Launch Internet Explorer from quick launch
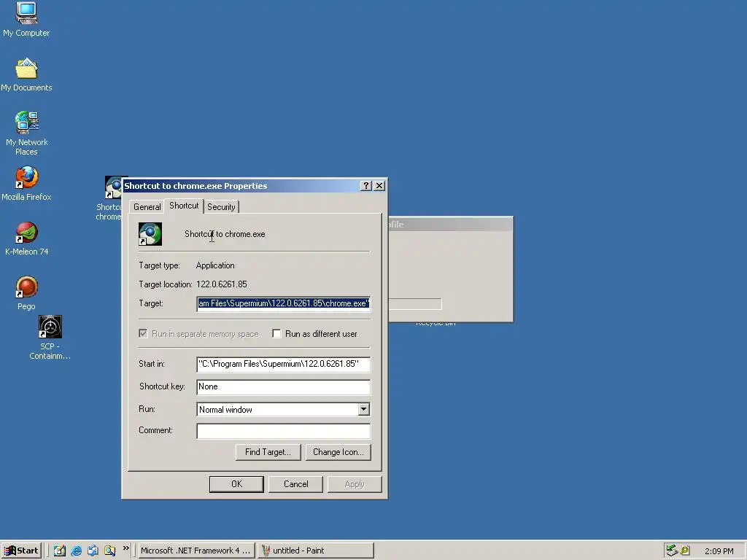747x560 pixels. (76, 551)
